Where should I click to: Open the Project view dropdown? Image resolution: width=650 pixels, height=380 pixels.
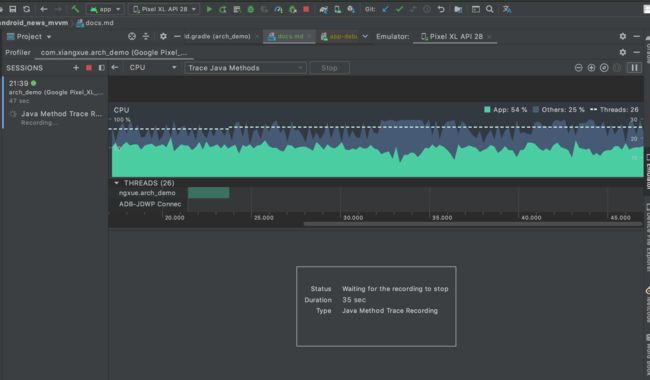pyautogui.click(x=29, y=36)
